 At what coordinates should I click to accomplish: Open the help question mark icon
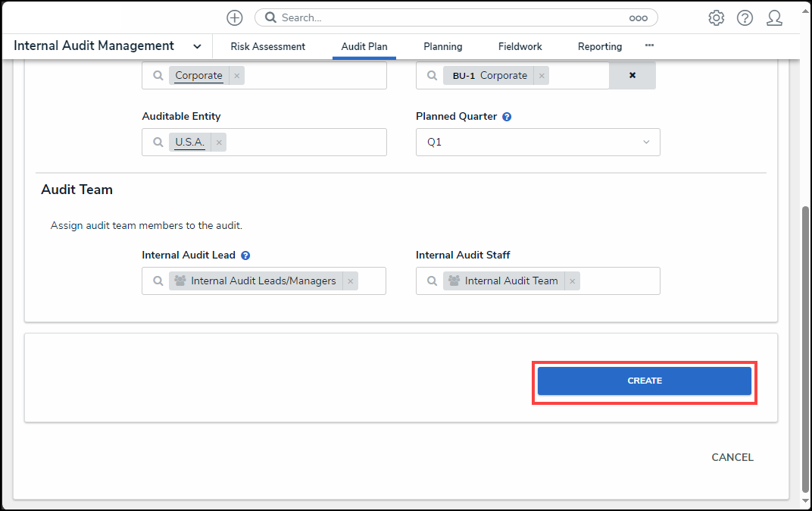[x=745, y=18]
